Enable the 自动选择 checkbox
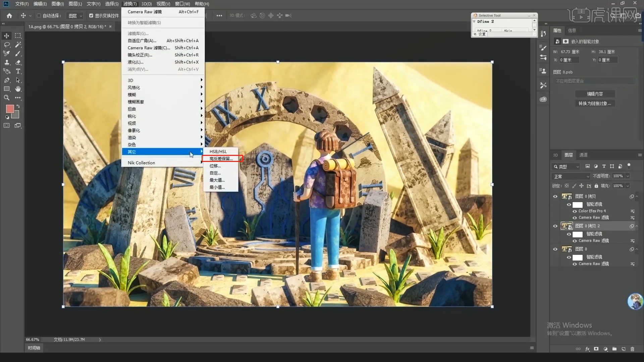Screen dimensions: 644x362 click(x=39, y=15)
